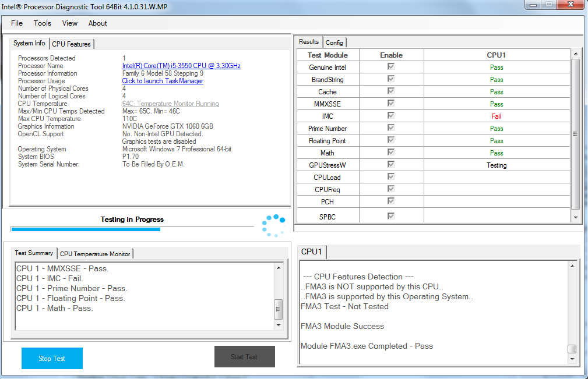
Task: Click the Results table scrollbar thumb
Action: click(x=576, y=134)
